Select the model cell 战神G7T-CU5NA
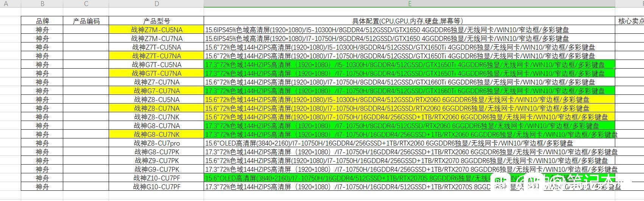The image size is (644, 201). [156, 64]
